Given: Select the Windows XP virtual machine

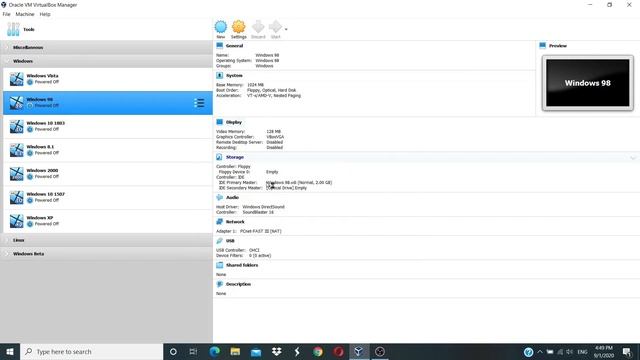Looking at the screenshot, I should click(108, 221).
